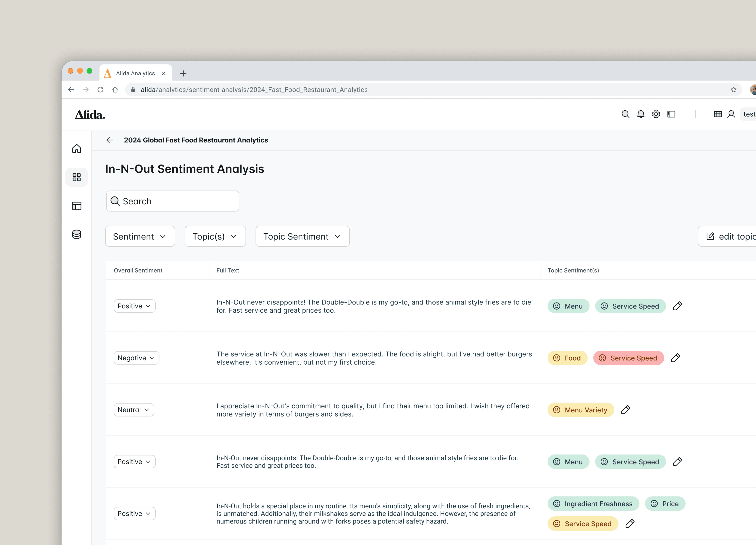
Task: Edit topics in first Positive review row
Action: [677, 306]
